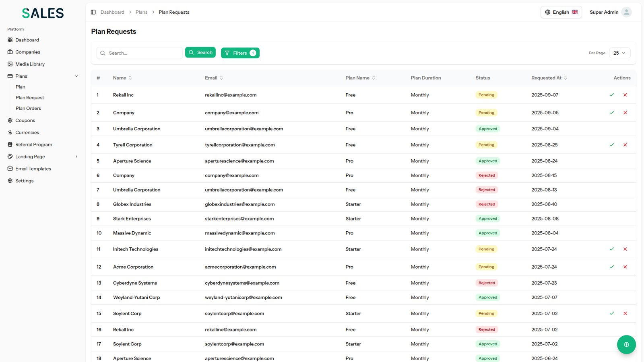Click the green floating button at bottom right
This screenshot has height=362, width=644.
626,345
